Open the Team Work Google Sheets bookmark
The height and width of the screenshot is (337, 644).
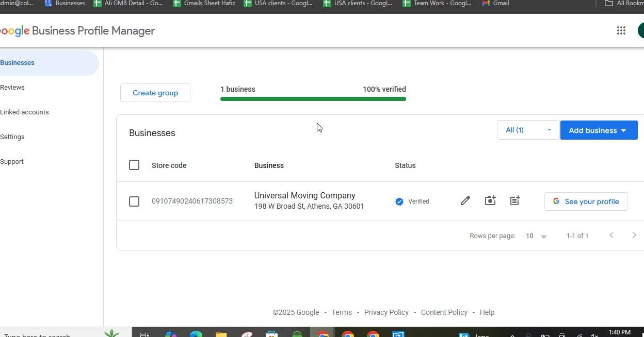coord(437,3)
